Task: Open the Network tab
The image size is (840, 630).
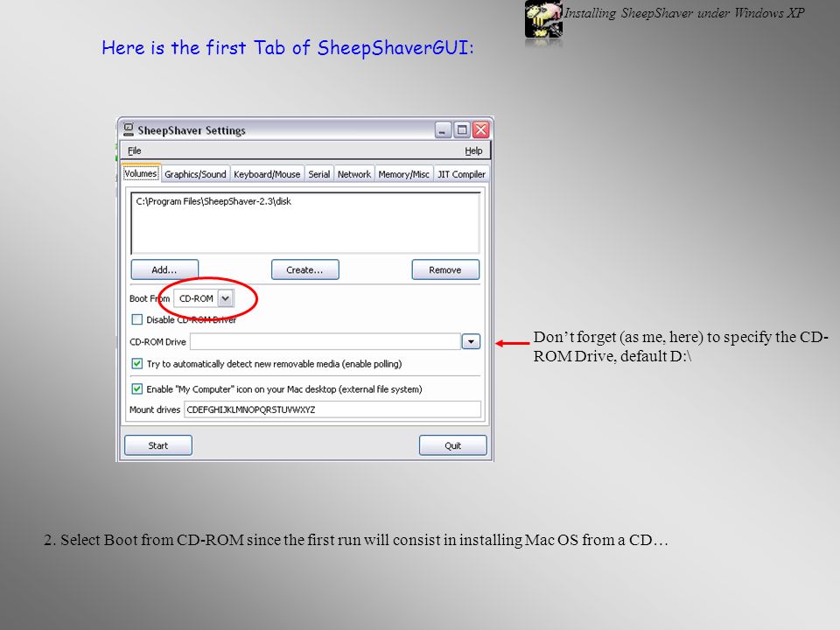Action: click(353, 174)
